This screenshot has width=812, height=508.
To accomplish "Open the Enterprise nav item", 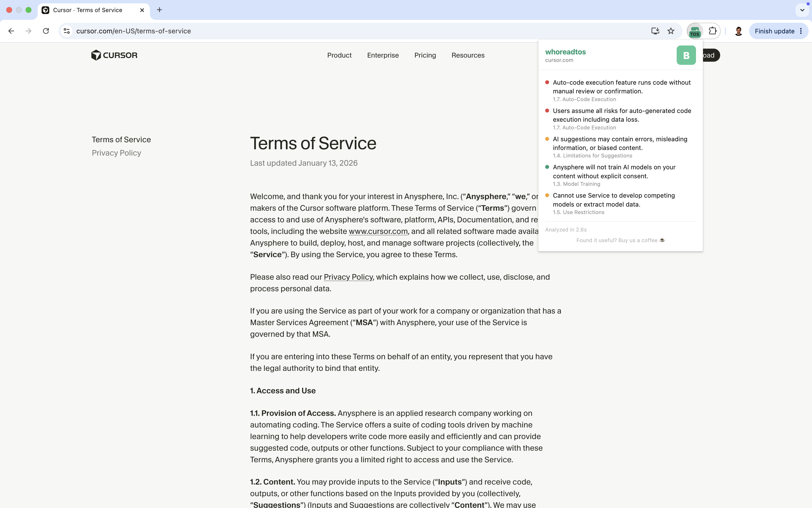I will pyautogui.click(x=383, y=55).
